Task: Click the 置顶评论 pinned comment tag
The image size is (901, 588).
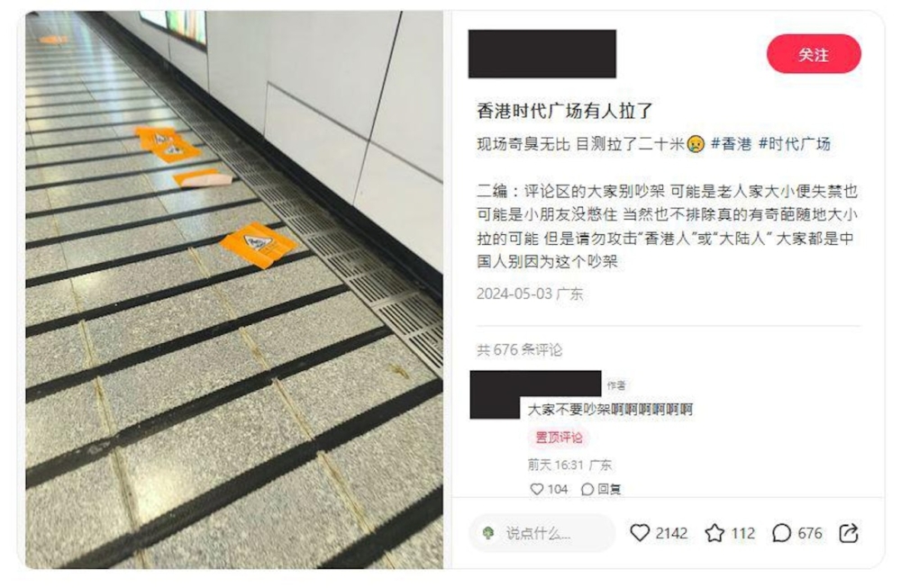Action: coord(559,438)
